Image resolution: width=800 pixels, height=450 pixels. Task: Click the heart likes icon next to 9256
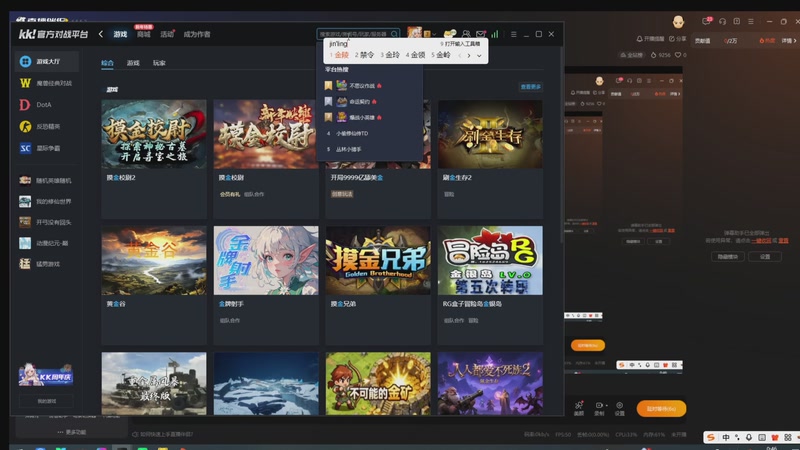coord(678,55)
